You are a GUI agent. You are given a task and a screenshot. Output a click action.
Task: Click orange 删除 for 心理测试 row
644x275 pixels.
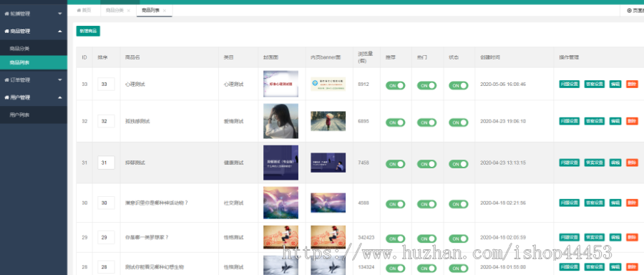(x=632, y=84)
